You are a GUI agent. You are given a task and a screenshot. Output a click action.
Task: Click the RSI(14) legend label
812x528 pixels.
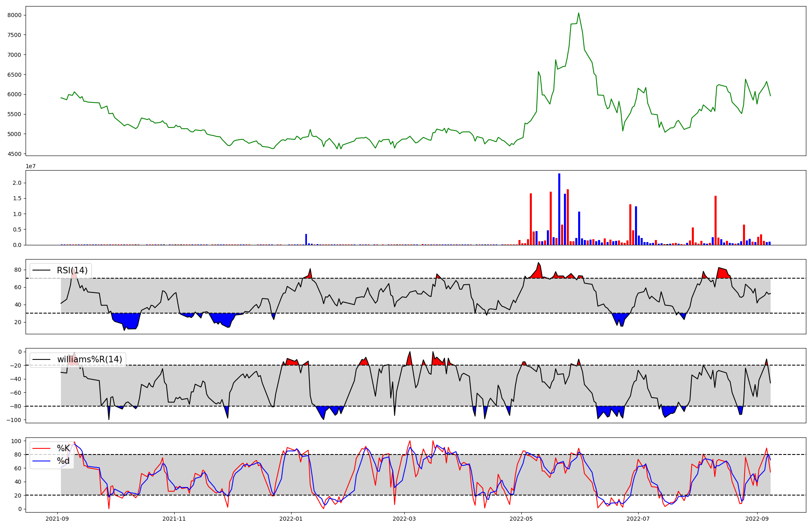click(x=72, y=270)
